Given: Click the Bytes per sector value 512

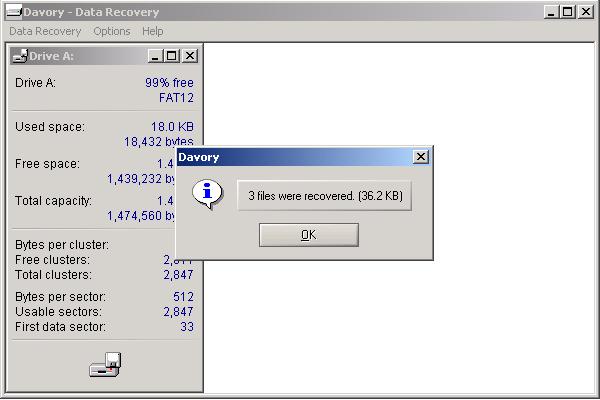Looking at the screenshot, I should (x=182, y=297).
